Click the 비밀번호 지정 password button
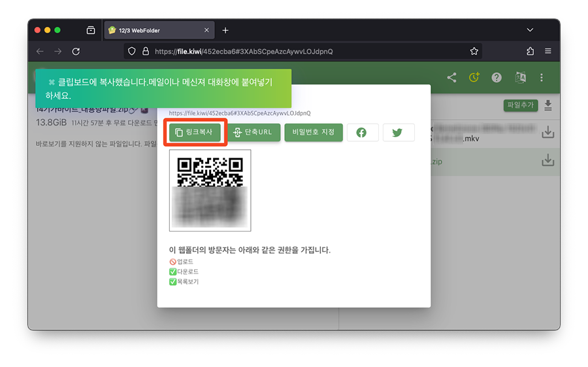Viewport: 588px width, 367px height. 314,132
